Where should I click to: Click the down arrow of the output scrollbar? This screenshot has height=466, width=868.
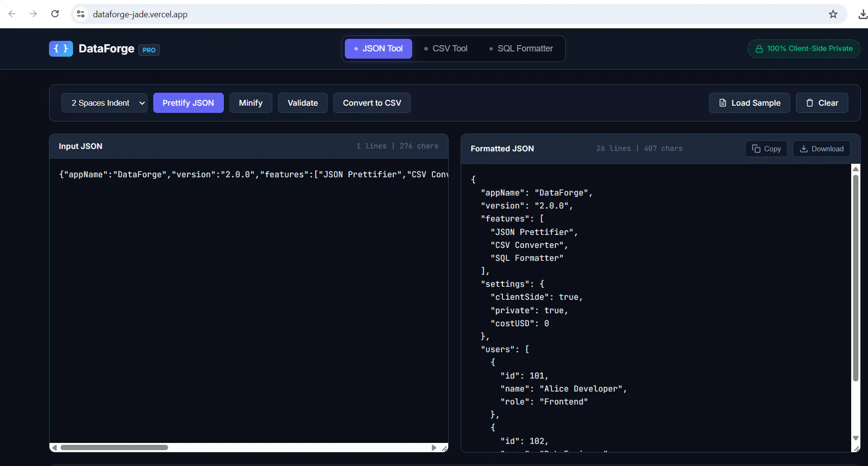coord(856,438)
